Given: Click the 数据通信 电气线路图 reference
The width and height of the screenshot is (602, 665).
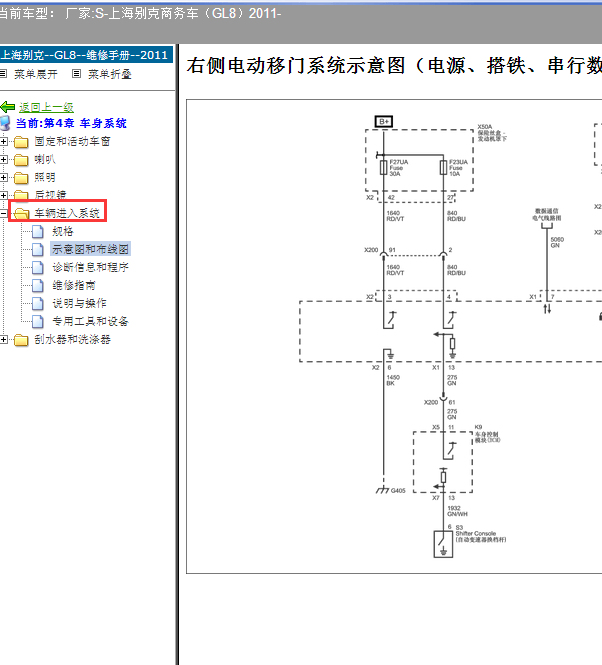Looking at the screenshot, I should 546,214.
